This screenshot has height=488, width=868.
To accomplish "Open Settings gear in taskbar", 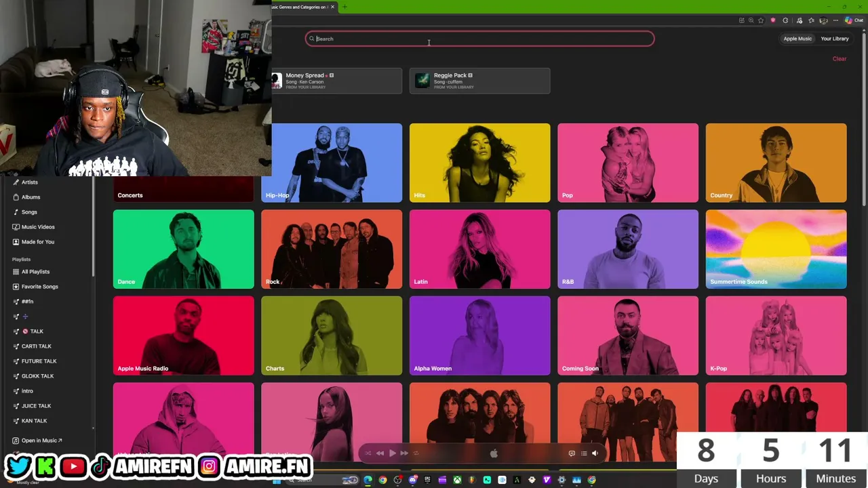I will [x=561, y=480].
